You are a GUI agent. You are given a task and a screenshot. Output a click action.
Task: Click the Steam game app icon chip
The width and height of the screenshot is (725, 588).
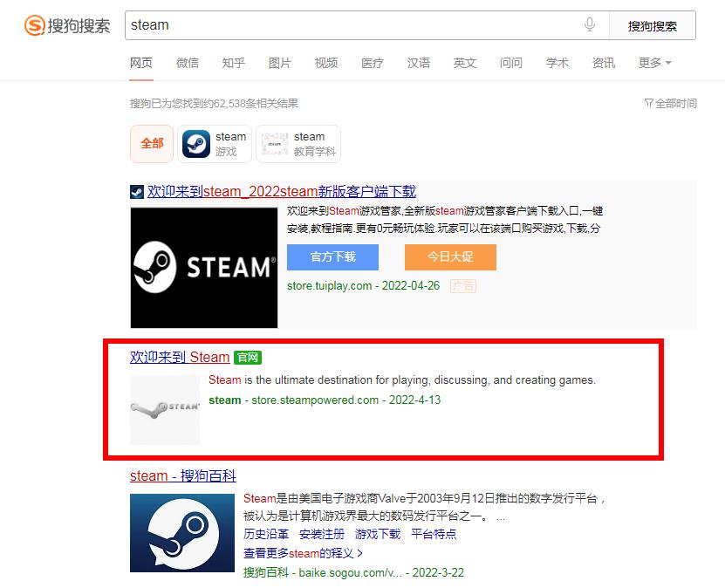tap(196, 144)
